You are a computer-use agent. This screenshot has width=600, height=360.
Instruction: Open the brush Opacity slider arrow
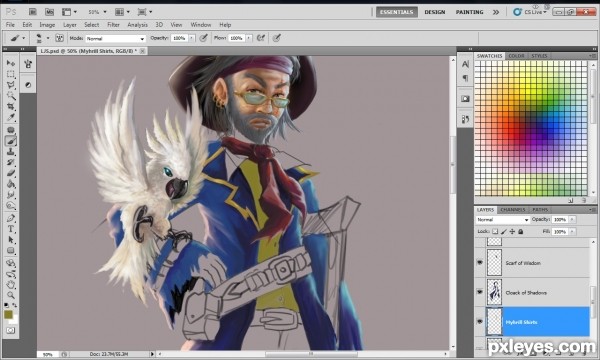click(192, 38)
